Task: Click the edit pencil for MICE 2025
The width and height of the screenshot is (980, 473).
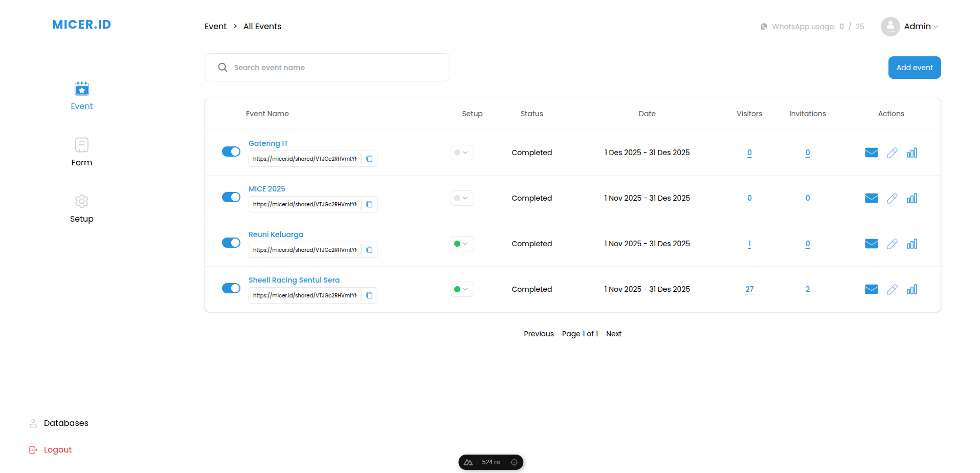Action: (x=892, y=198)
